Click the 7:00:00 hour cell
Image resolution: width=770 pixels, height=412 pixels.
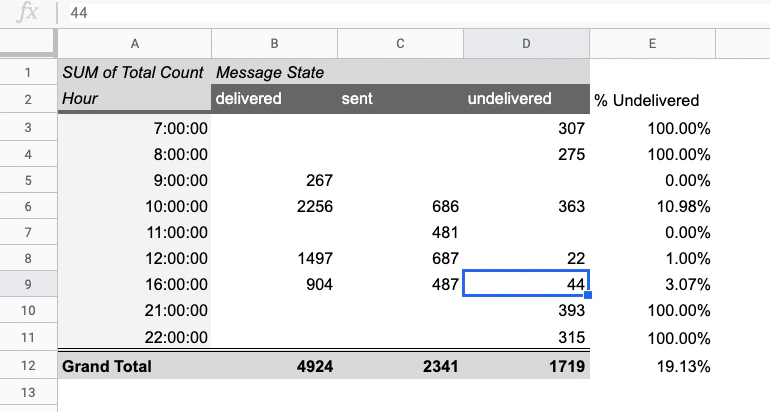point(135,128)
